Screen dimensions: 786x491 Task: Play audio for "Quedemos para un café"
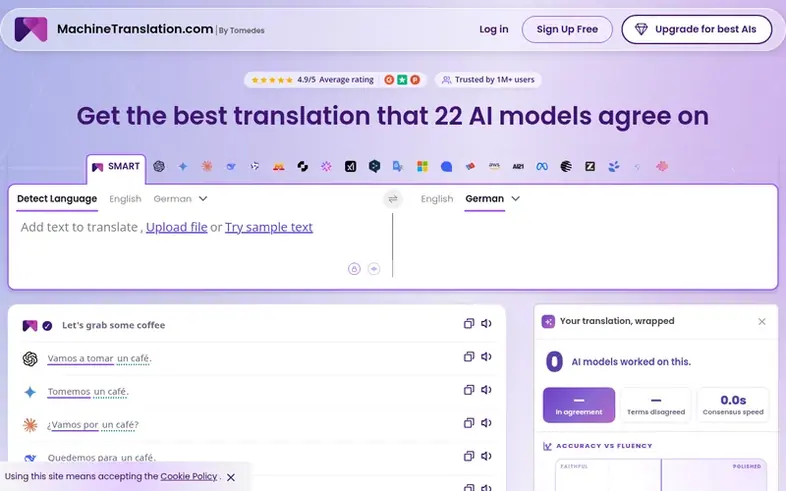point(486,456)
